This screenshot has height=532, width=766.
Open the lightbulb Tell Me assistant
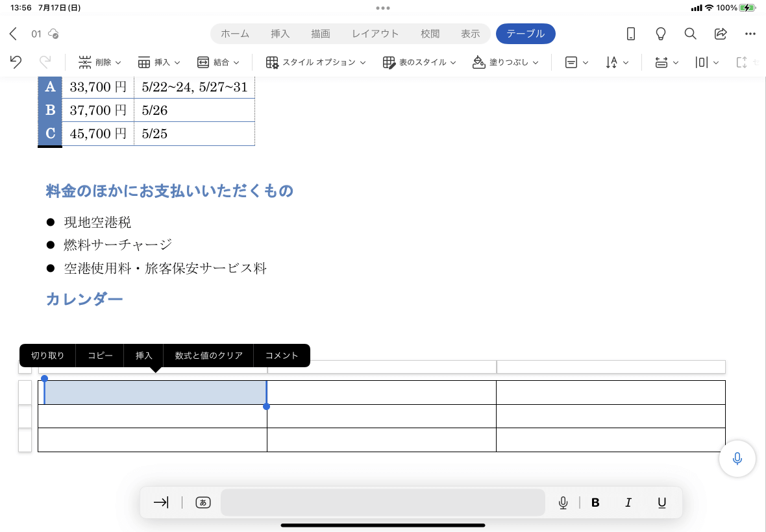660,34
